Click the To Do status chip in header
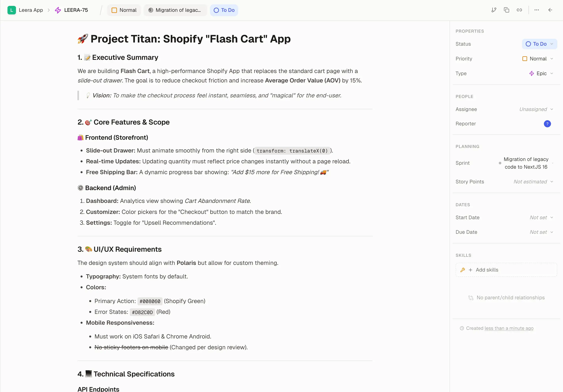The height and width of the screenshot is (392, 563). 224,10
